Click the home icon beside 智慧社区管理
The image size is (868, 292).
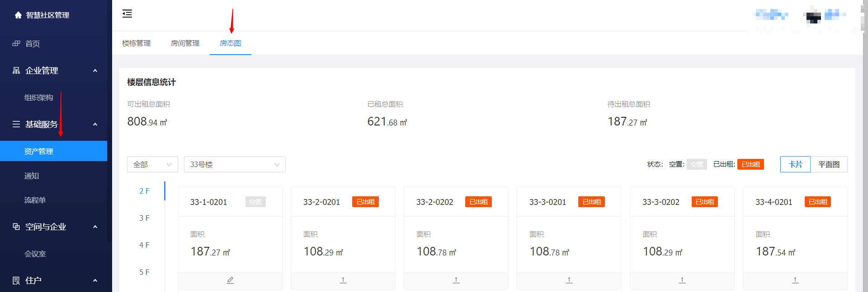coord(18,15)
